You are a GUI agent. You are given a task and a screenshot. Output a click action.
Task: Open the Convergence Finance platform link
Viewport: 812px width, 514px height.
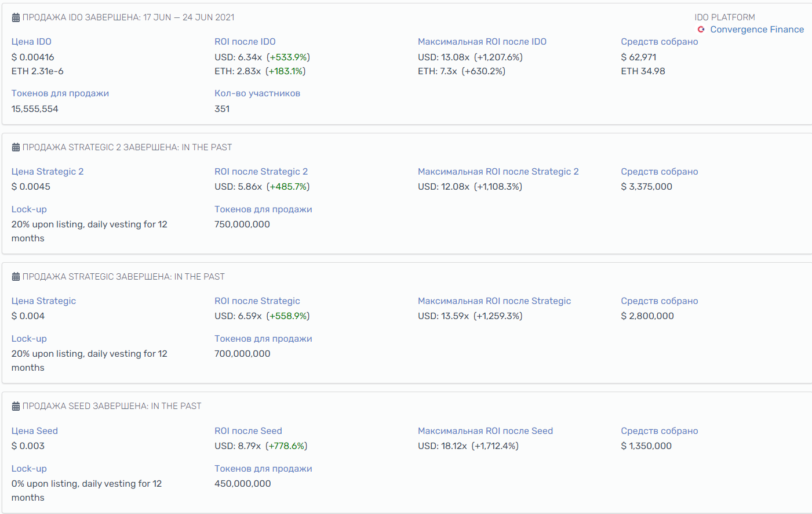point(757,30)
